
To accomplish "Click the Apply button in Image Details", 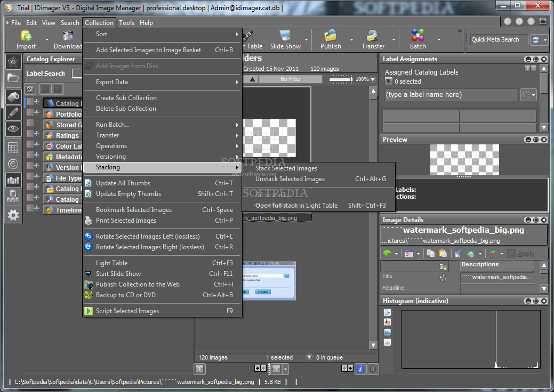I will pyautogui.click(x=521, y=254).
